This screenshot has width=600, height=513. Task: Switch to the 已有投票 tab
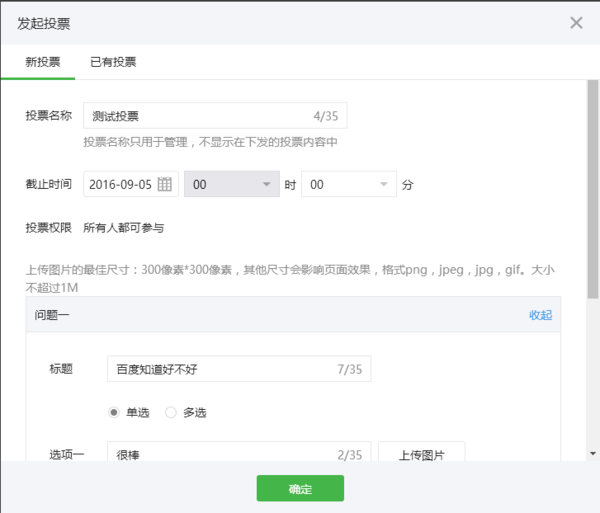(x=113, y=62)
